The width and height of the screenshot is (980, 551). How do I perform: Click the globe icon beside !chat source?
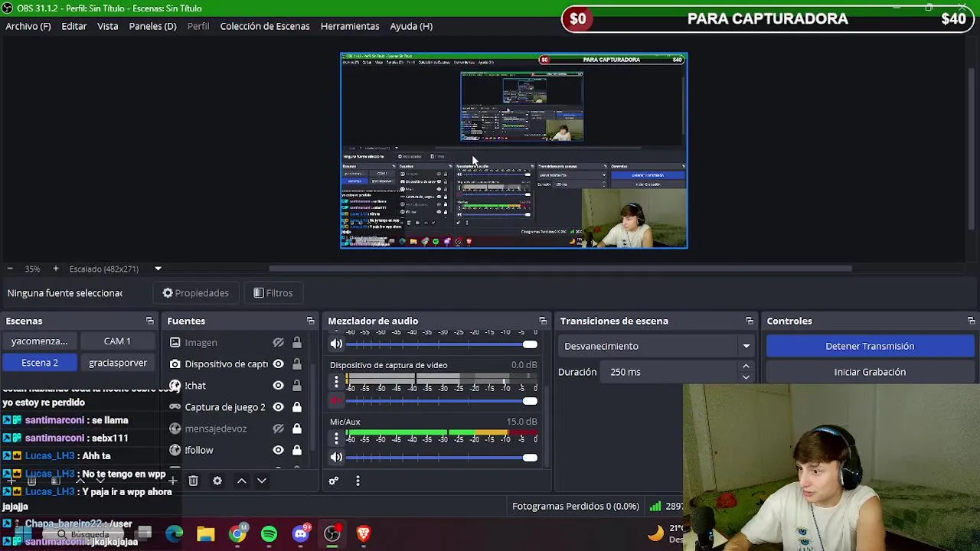coord(175,386)
